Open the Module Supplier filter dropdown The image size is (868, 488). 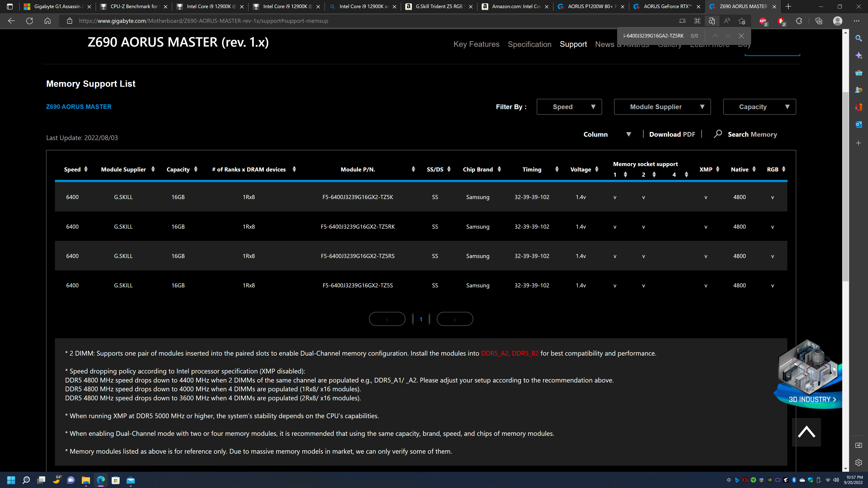tap(662, 107)
